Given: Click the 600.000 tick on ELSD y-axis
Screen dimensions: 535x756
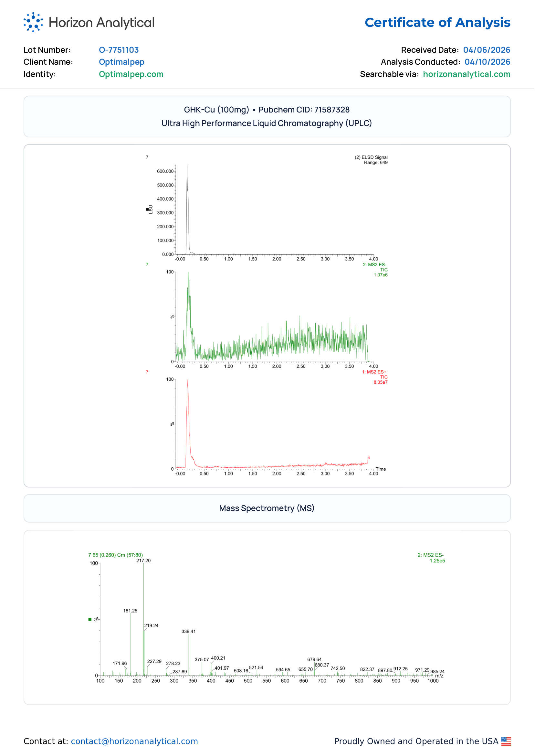Looking at the screenshot, I should [165, 171].
